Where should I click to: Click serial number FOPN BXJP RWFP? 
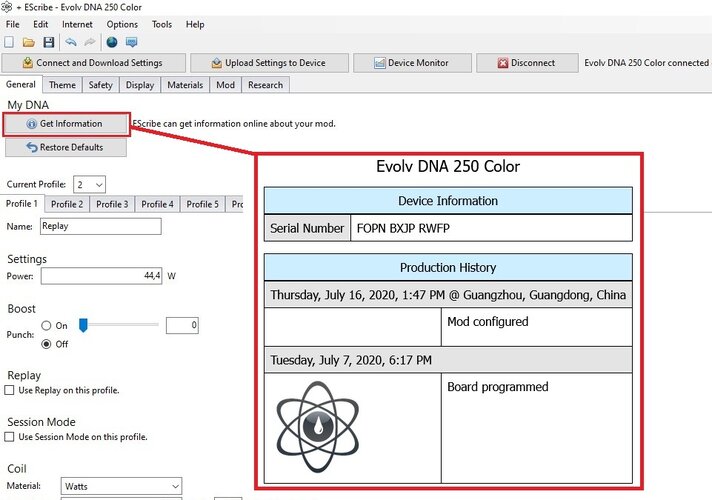click(x=403, y=228)
